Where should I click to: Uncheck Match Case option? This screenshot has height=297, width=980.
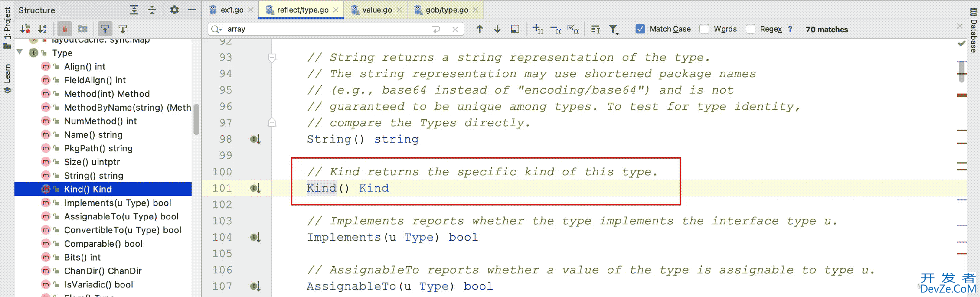tap(640, 29)
